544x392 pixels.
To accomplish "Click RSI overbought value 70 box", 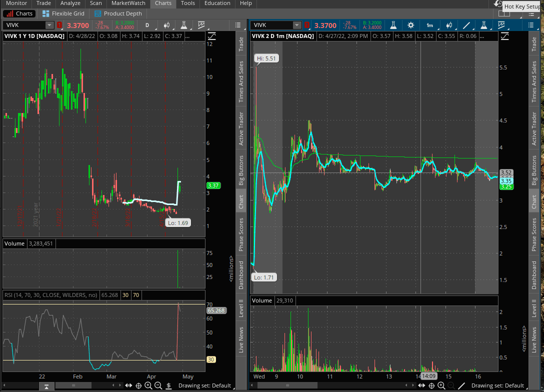I will click(x=136, y=295).
